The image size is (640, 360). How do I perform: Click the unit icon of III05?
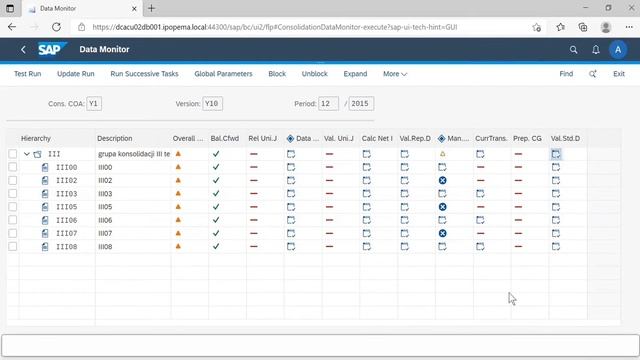point(45,207)
